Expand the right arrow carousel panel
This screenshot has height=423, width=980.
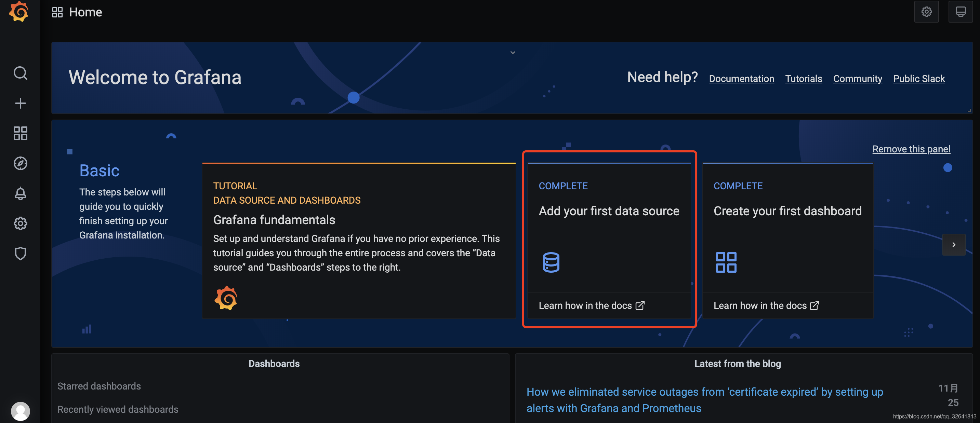pyautogui.click(x=955, y=244)
